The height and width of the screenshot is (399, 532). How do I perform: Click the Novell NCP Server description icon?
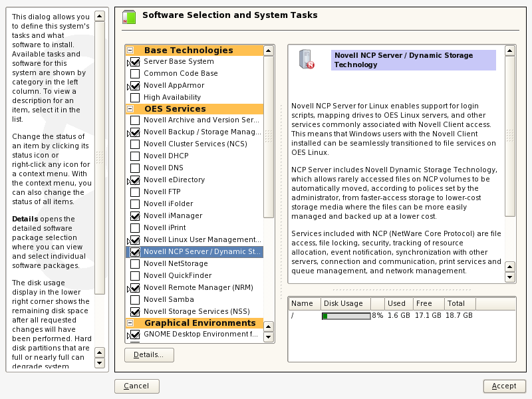point(307,60)
